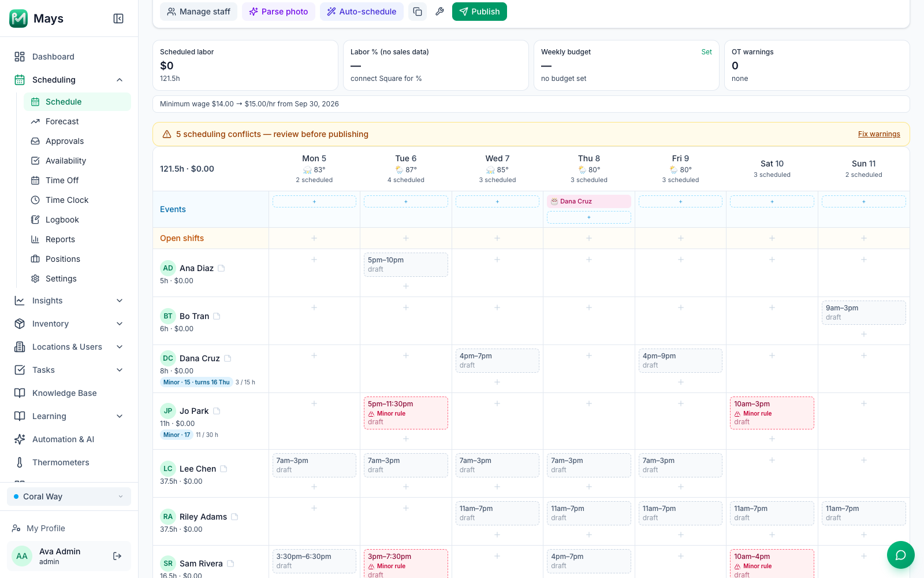
Task: Open note icon next to Sam Rivera
Action: tap(230, 564)
